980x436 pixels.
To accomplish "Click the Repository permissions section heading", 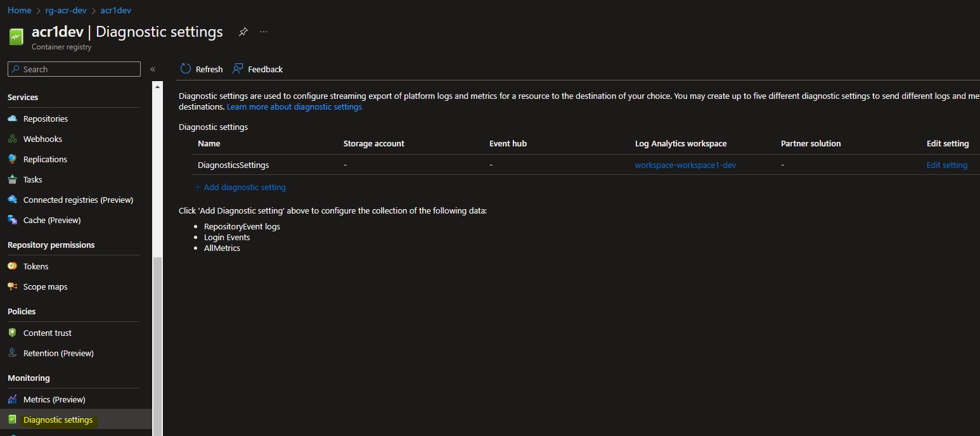I will 51,245.
